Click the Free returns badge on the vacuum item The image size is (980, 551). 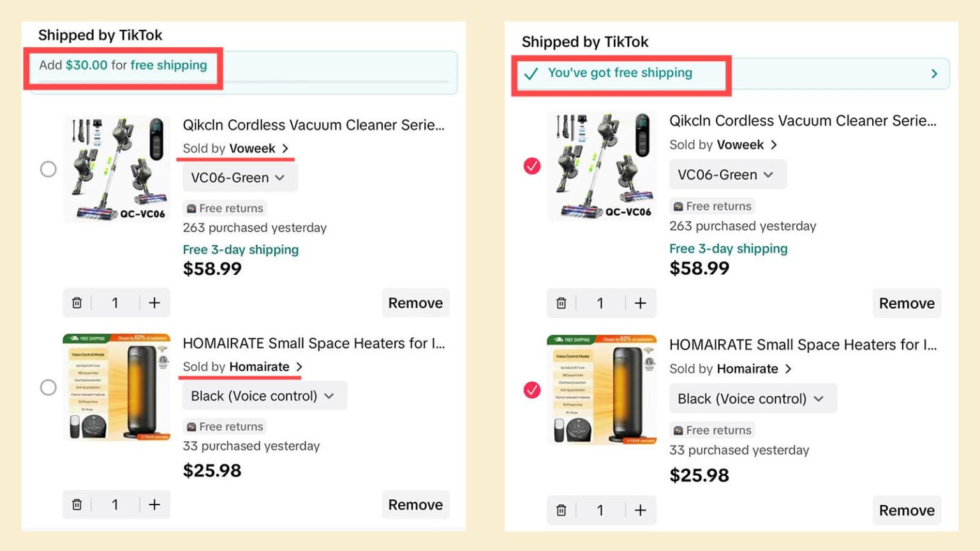pyautogui.click(x=225, y=208)
